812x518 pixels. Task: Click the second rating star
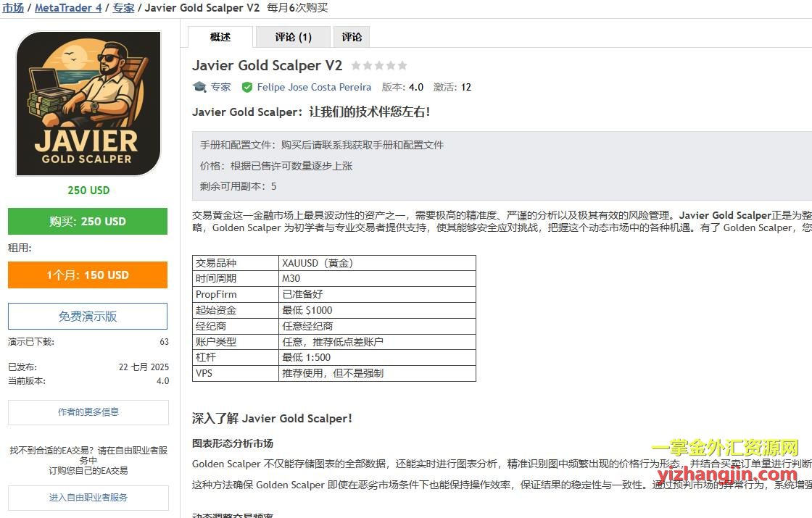[368, 66]
